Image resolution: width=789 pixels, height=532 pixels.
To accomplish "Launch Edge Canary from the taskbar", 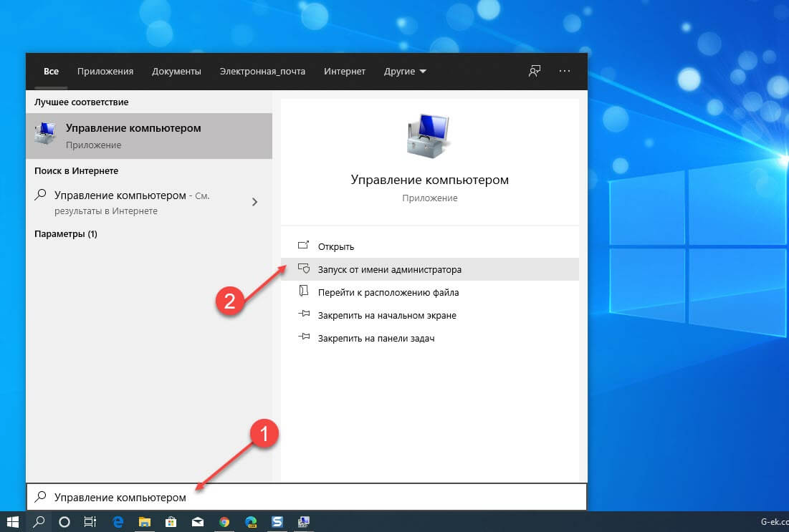I will 251,522.
